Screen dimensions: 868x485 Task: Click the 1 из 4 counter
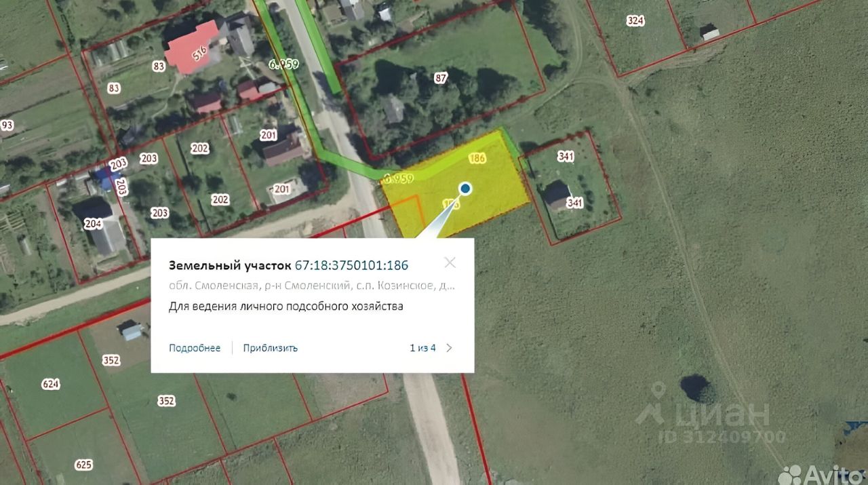point(422,348)
